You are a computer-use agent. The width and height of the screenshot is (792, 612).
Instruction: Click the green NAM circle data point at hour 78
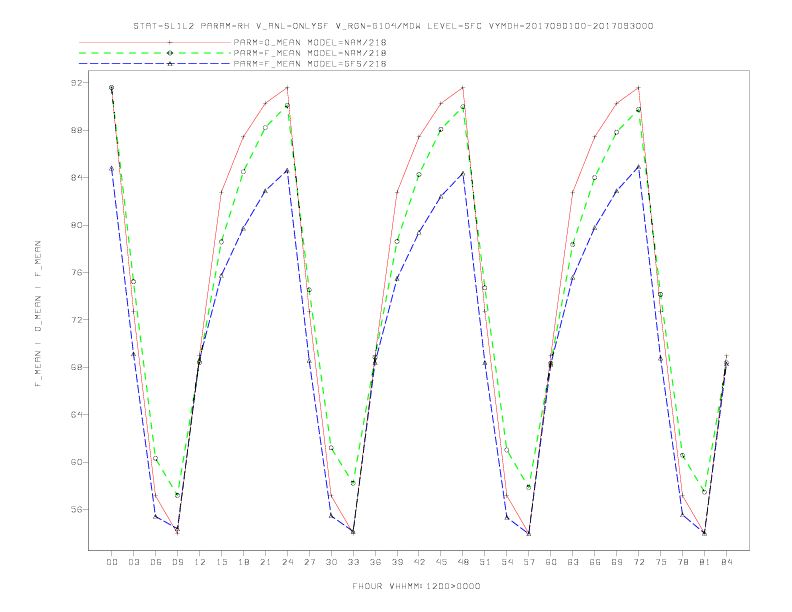click(682, 455)
